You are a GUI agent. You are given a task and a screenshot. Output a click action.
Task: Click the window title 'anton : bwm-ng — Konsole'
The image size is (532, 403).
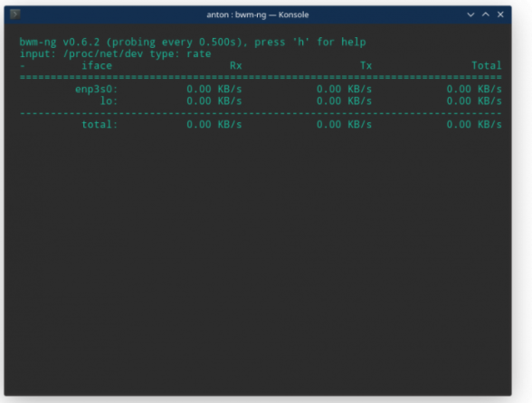(x=258, y=14)
